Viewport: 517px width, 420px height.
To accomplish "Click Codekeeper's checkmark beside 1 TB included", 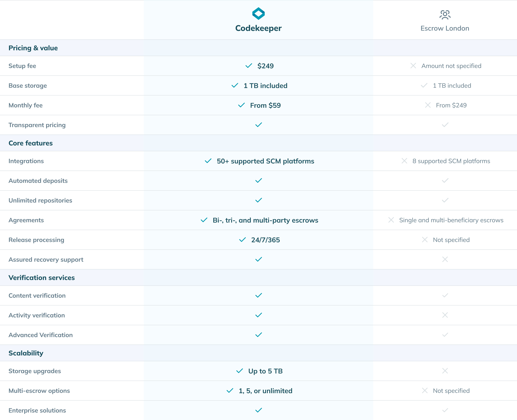I will click(x=235, y=85).
